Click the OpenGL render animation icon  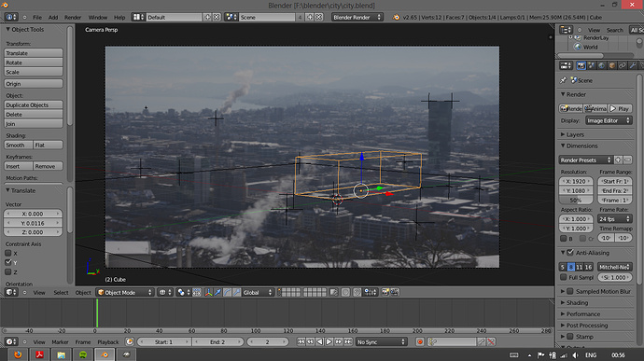395,292
